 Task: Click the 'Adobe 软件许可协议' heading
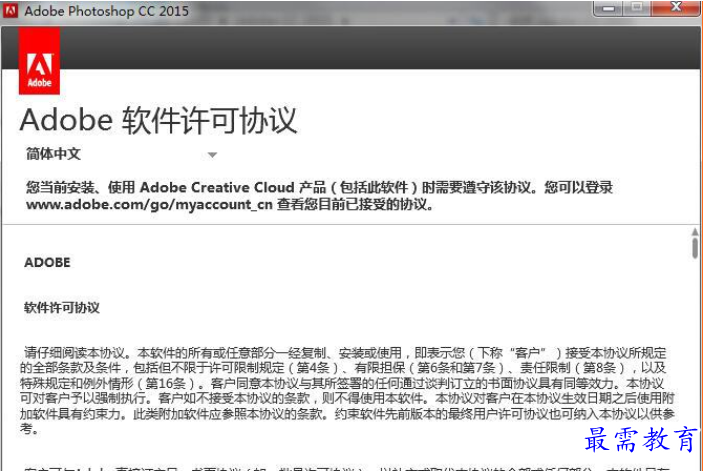point(158,120)
